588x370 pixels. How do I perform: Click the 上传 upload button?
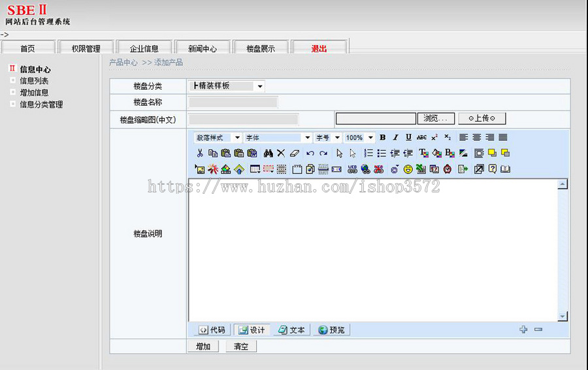[x=482, y=118]
